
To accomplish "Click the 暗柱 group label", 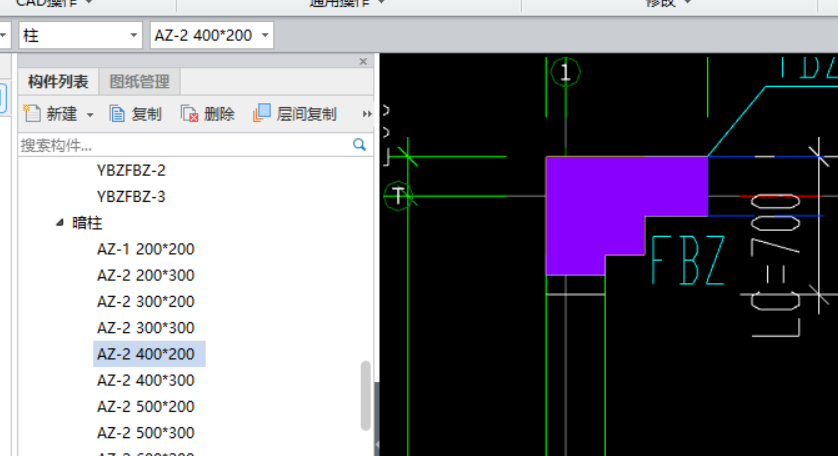I will 87,223.
